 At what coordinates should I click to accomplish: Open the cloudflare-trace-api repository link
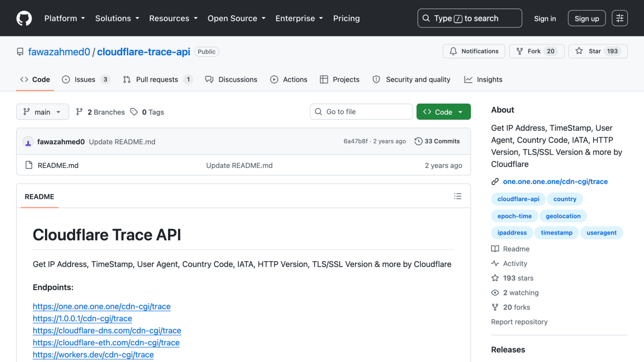tap(143, 52)
